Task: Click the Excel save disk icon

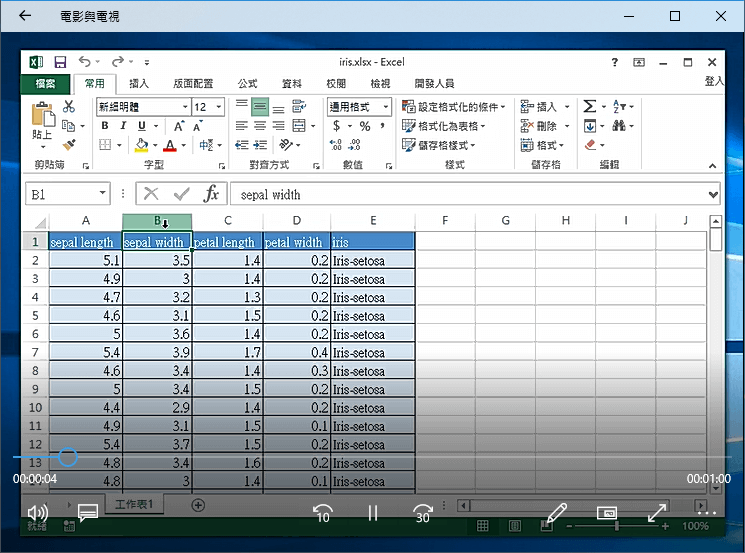Action: [60, 62]
